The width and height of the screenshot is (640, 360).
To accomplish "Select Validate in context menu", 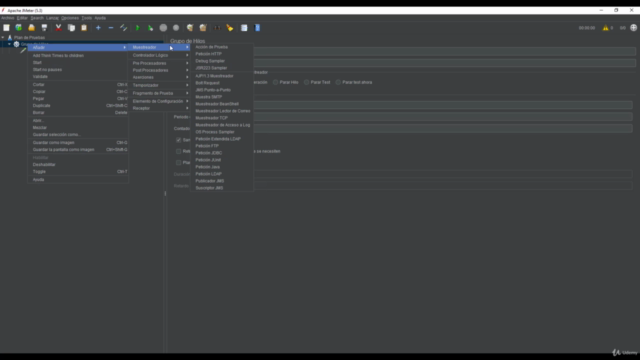I will [78, 76].
